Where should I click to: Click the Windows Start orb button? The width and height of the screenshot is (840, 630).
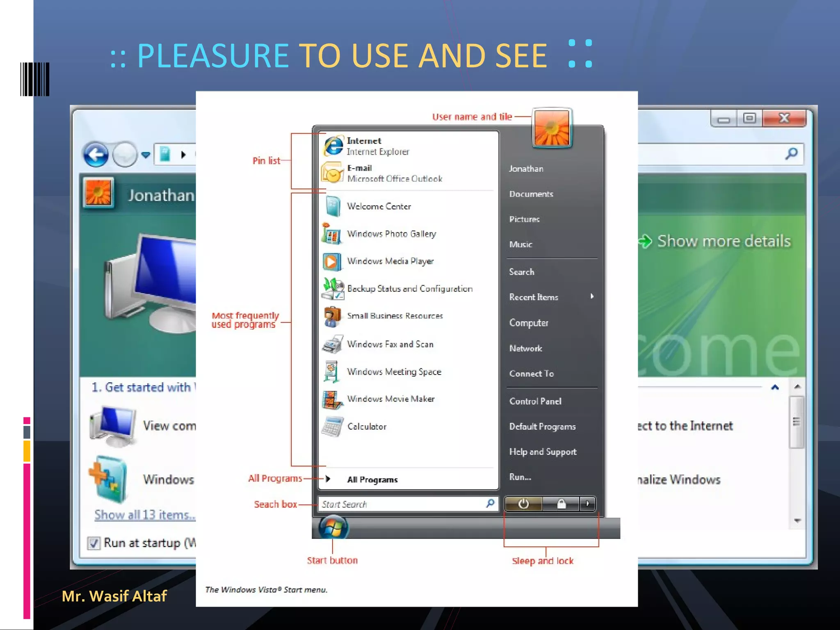pyautogui.click(x=333, y=528)
